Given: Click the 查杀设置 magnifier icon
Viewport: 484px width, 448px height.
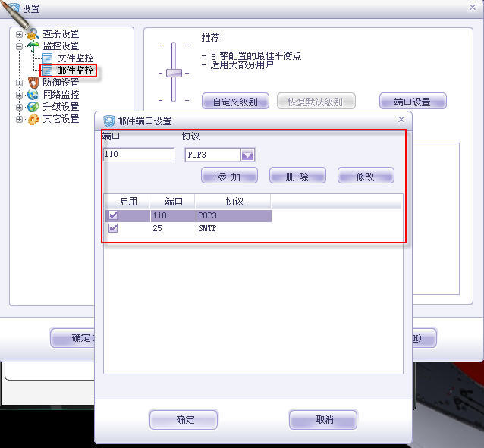Looking at the screenshot, I should pos(33,34).
